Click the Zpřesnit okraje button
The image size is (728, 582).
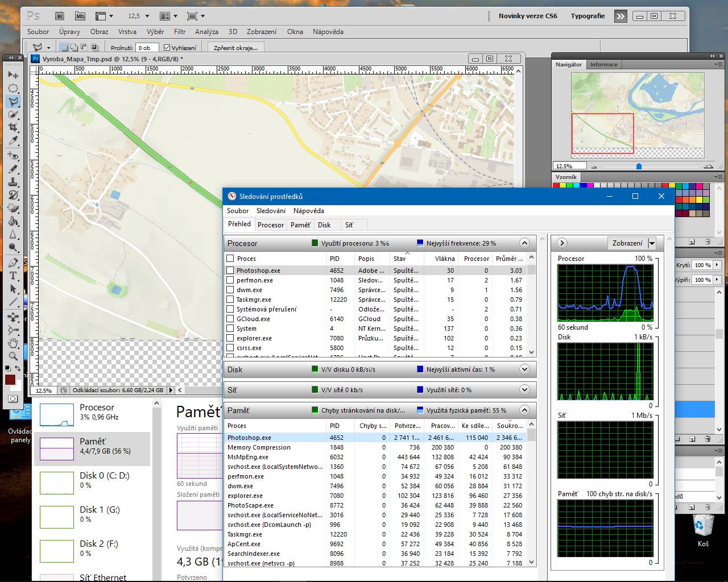pos(235,48)
